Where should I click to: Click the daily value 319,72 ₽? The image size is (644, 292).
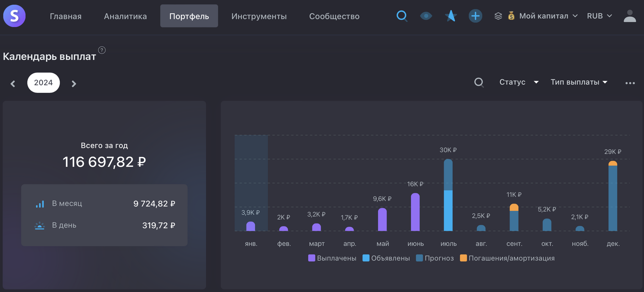pyautogui.click(x=158, y=226)
